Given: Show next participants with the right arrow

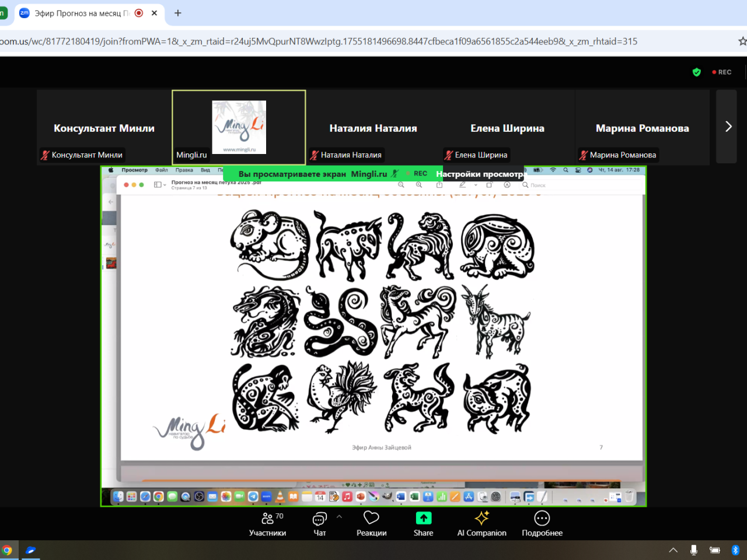Looking at the screenshot, I should coord(728,127).
